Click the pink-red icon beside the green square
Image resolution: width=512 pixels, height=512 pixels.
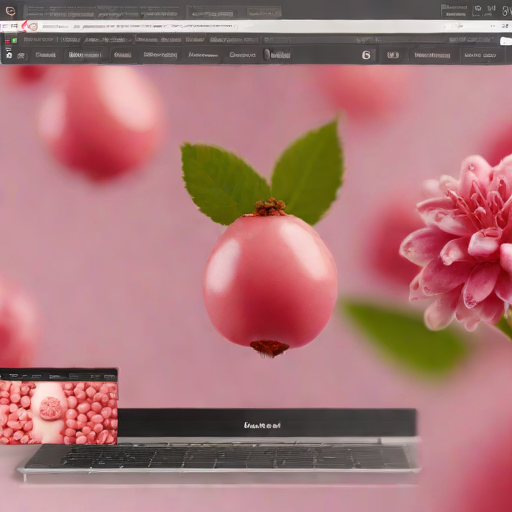(x=7, y=41)
